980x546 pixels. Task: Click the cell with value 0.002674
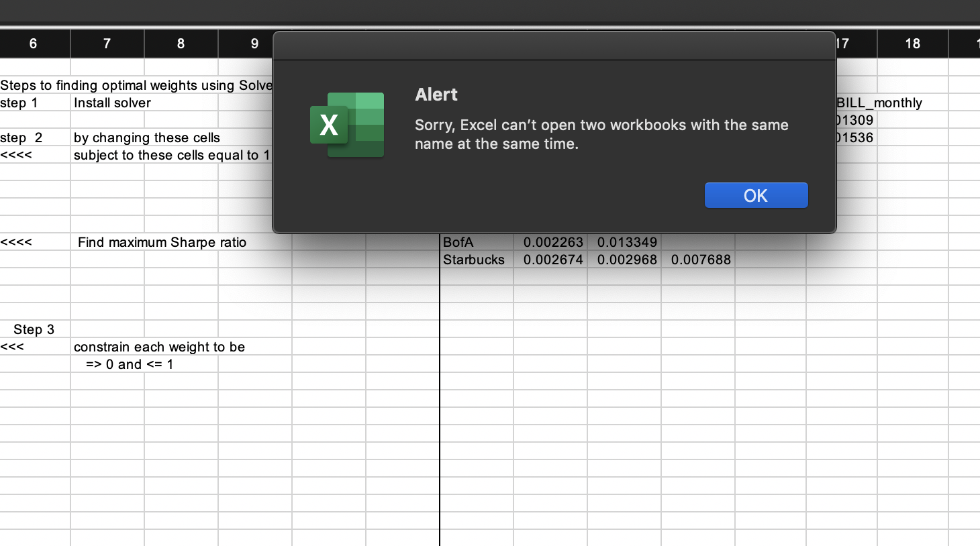click(550, 260)
